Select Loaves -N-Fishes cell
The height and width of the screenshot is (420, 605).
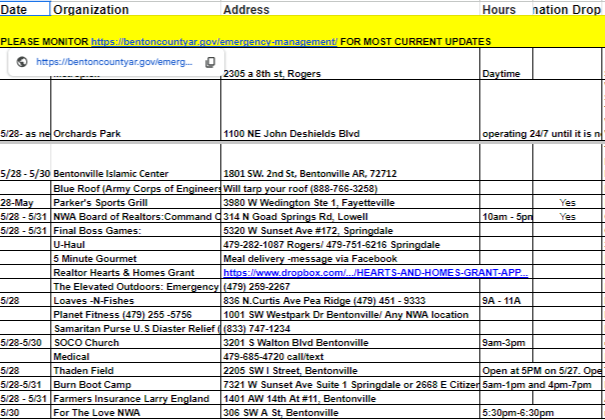point(136,300)
